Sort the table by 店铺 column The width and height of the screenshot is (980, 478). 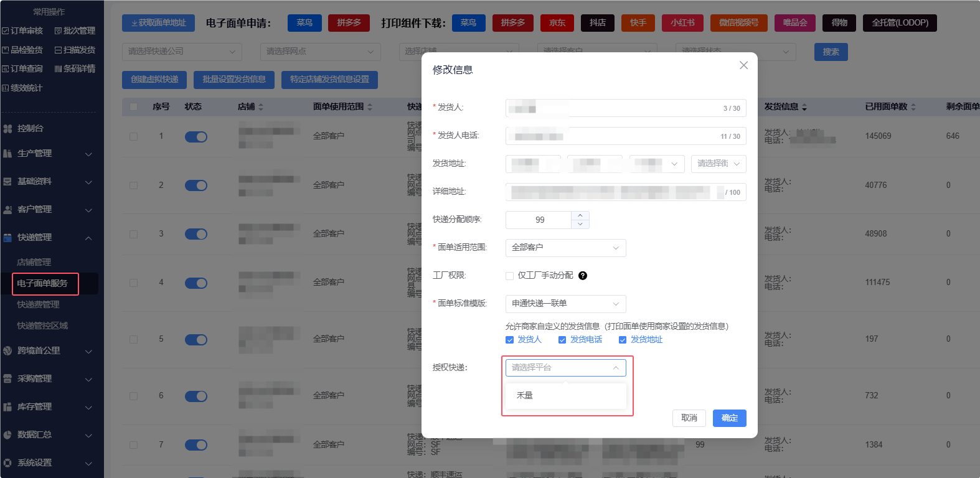(x=261, y=107)
